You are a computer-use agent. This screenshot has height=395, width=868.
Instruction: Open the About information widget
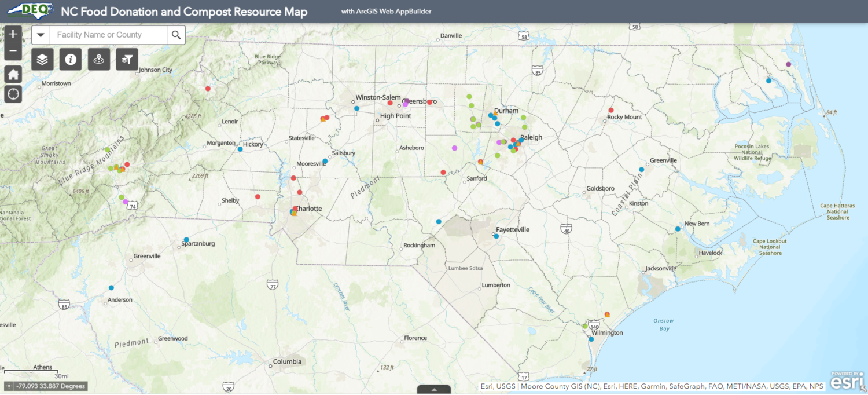(70, 58)
